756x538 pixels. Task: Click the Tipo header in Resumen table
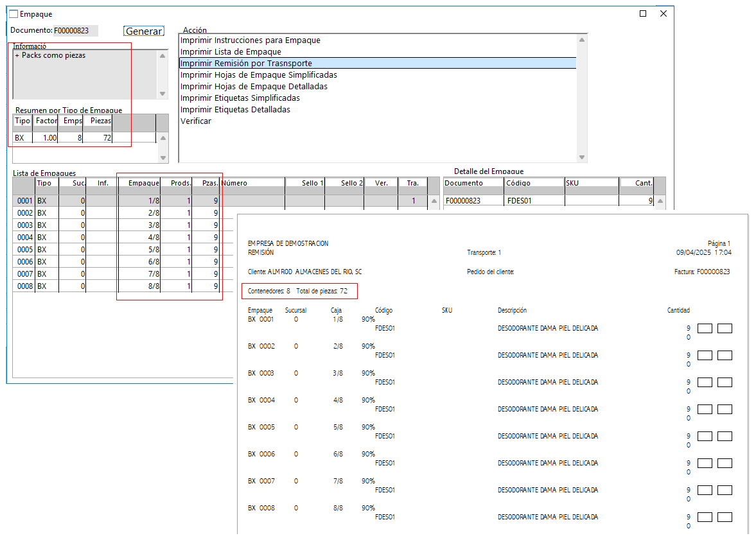pos(22,121)
